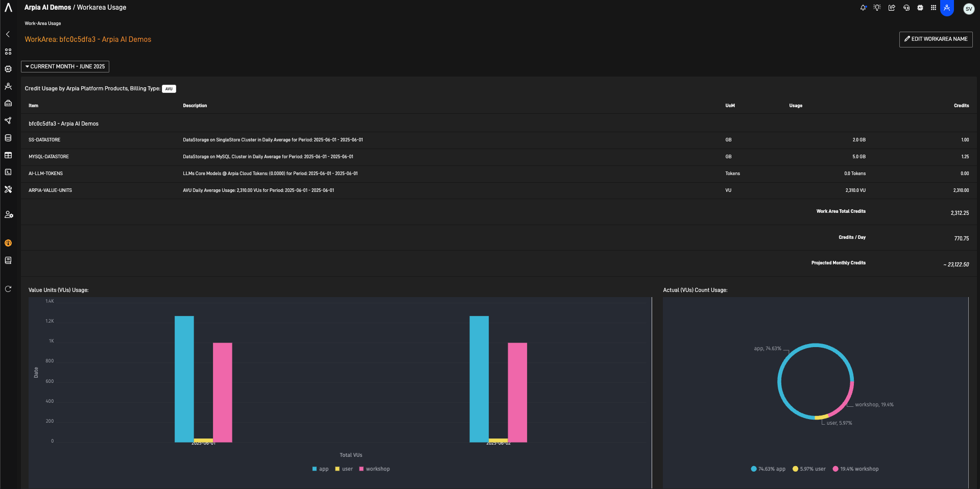Open the terminal console icon in sidebar
This screenshot has width=980, height=489.
(x=8, y=172)
